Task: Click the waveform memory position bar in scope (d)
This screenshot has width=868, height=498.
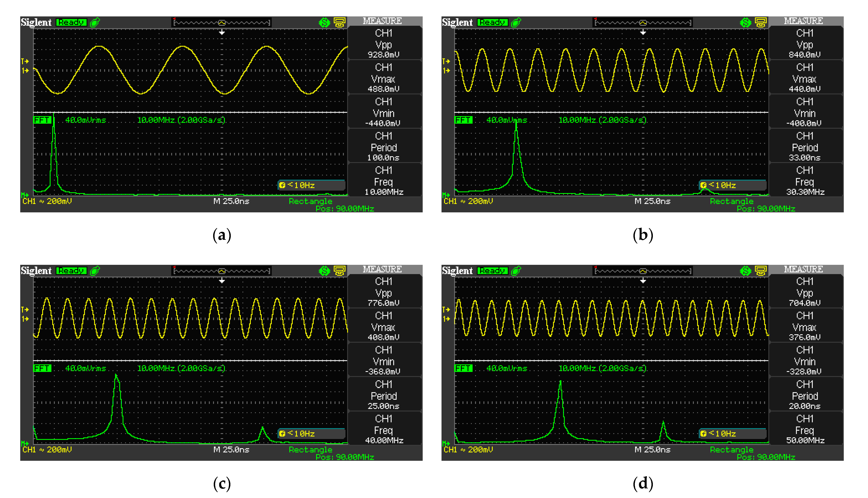Action: click(x=643, y=271)
